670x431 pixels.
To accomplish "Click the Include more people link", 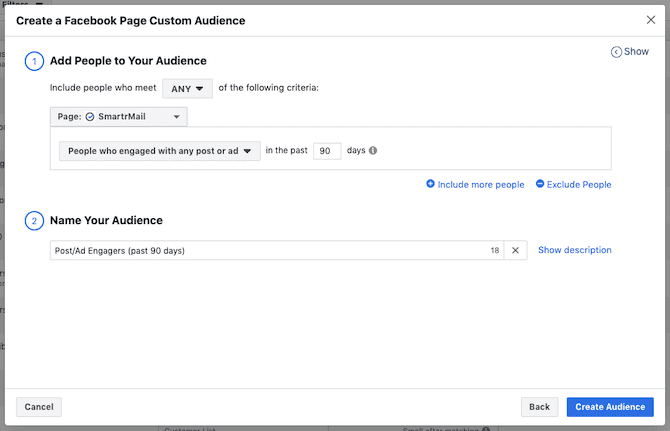I will click(481, 185).
